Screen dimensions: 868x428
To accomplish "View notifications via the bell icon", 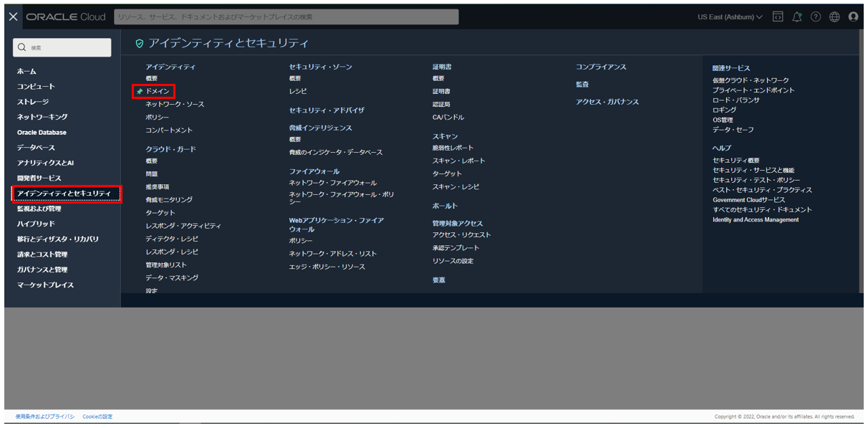I will pos(796,16).
